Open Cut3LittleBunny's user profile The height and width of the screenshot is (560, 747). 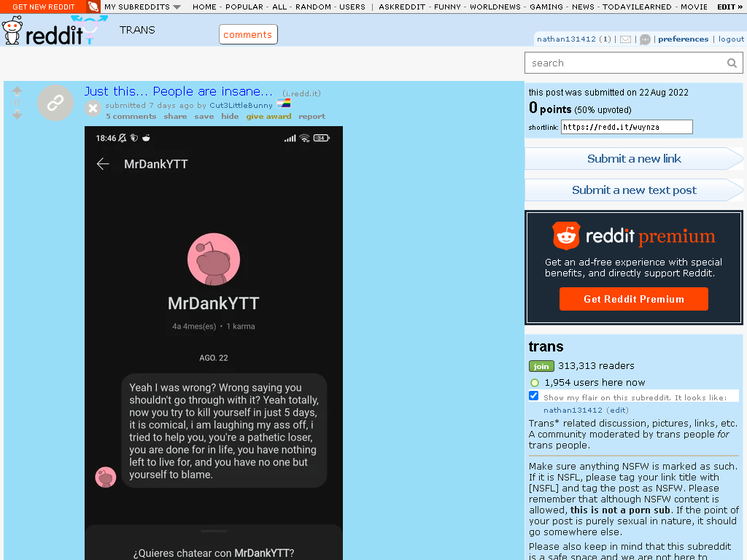(x=241, y=105)
